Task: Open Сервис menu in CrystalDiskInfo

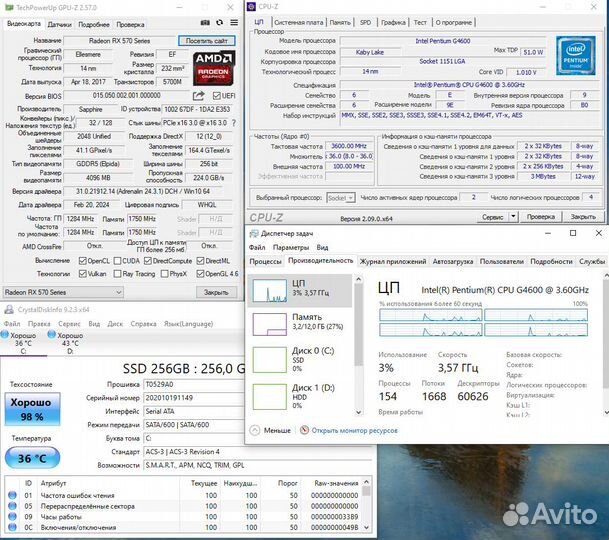Action: coord(69,324)
